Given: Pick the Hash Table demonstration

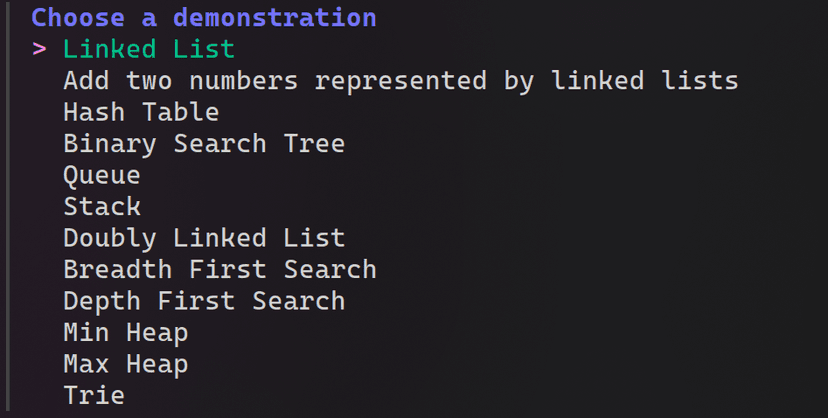Looking at the screenshot, I should [141, 112].
